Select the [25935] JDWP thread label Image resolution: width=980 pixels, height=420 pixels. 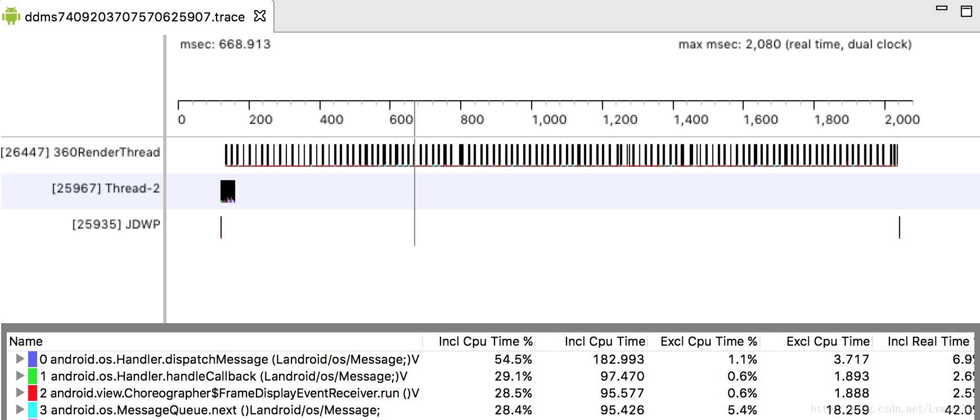pyautogui.click(x=116, y=224)
